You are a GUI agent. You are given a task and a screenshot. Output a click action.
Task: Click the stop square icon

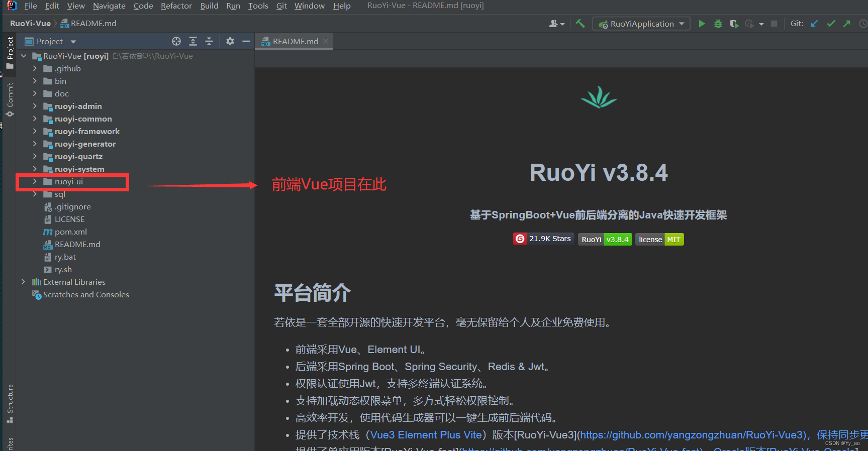tap(774, 24)
